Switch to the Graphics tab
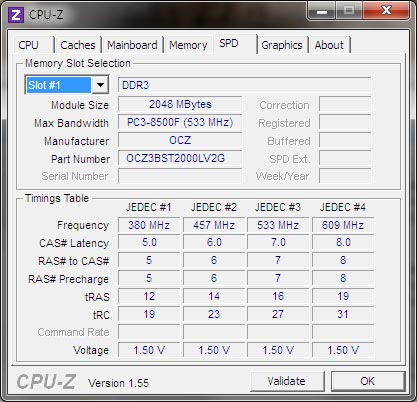 (282, 45)
